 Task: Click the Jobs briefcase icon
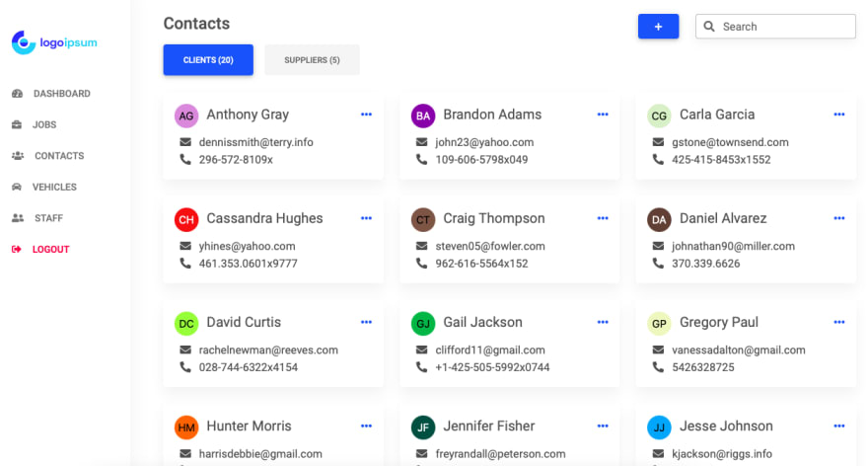click(x=17, y=124)
